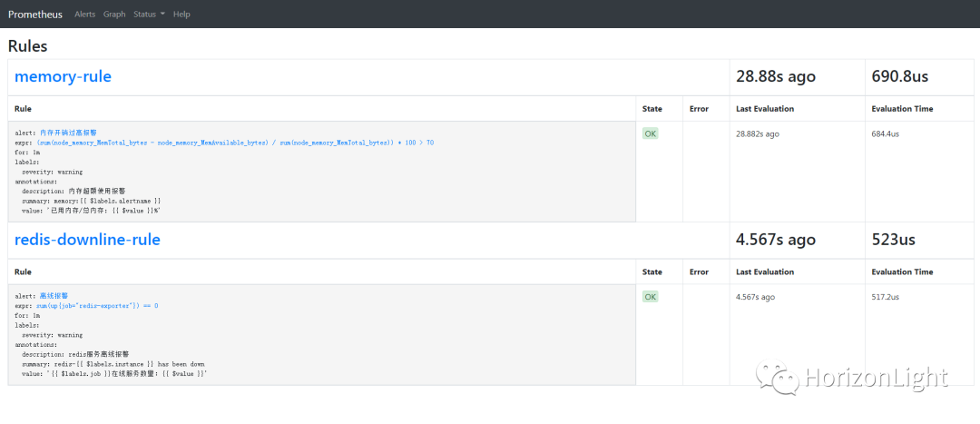Open the Alerts page

point(84,15)
